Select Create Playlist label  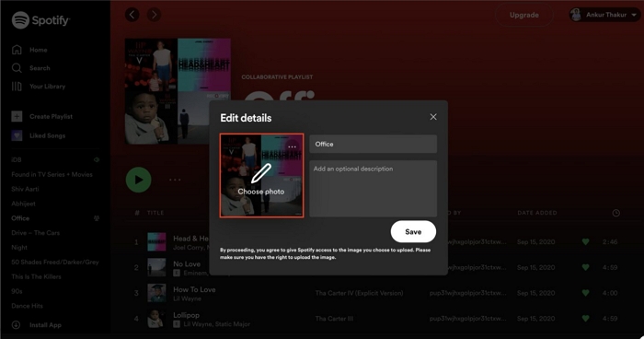pos(51,116)
